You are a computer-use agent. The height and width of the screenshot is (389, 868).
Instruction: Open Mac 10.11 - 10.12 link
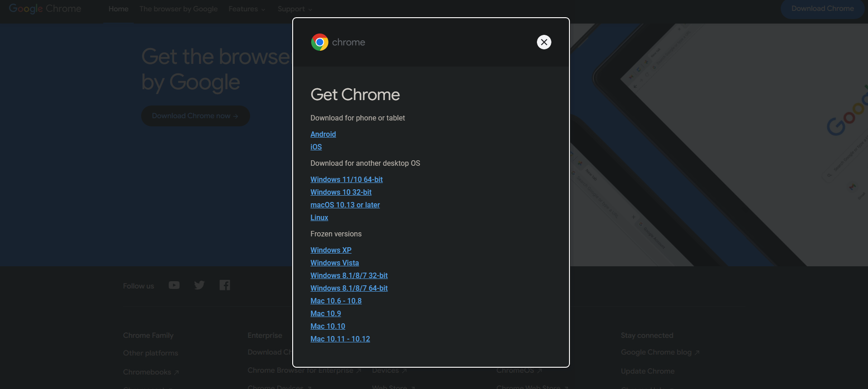[x=340, y=339]
